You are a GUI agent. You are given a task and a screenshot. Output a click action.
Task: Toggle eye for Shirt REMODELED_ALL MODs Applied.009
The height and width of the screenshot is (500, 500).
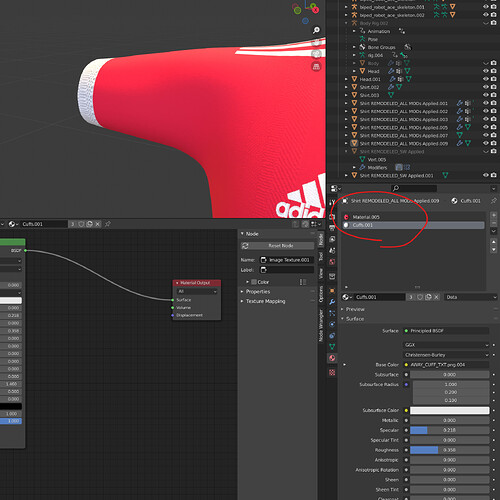(486, 143)
